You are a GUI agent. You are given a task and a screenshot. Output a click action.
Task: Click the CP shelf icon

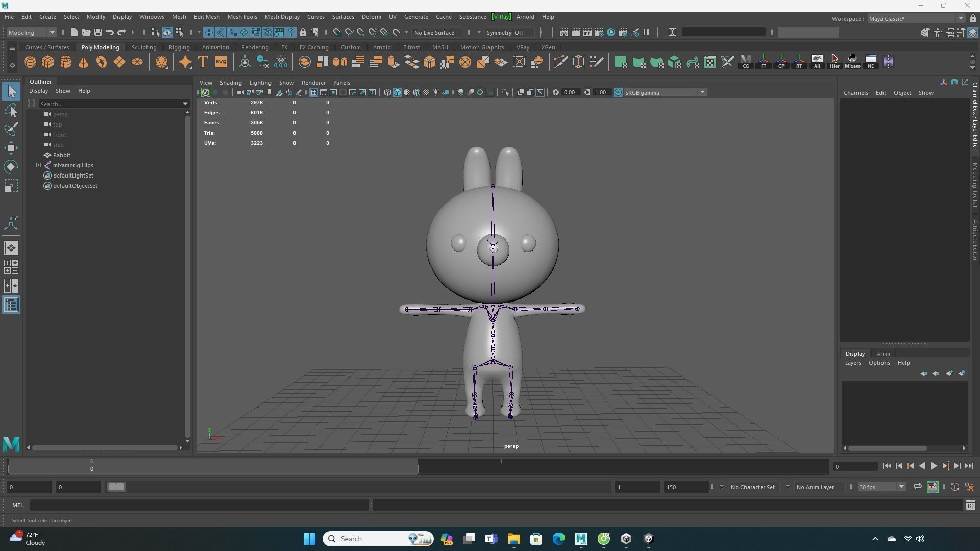[x=781, y=62]
